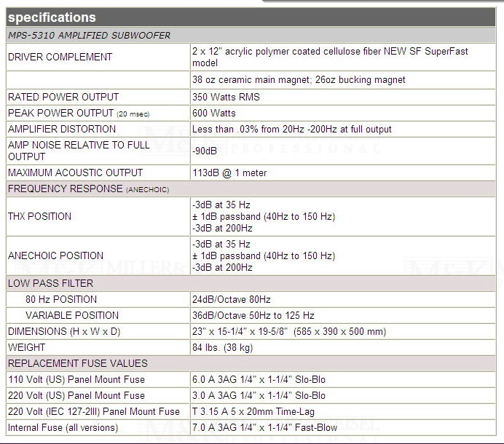Select '± 1dB passband' in THX POSITION row

pos(264,216)
